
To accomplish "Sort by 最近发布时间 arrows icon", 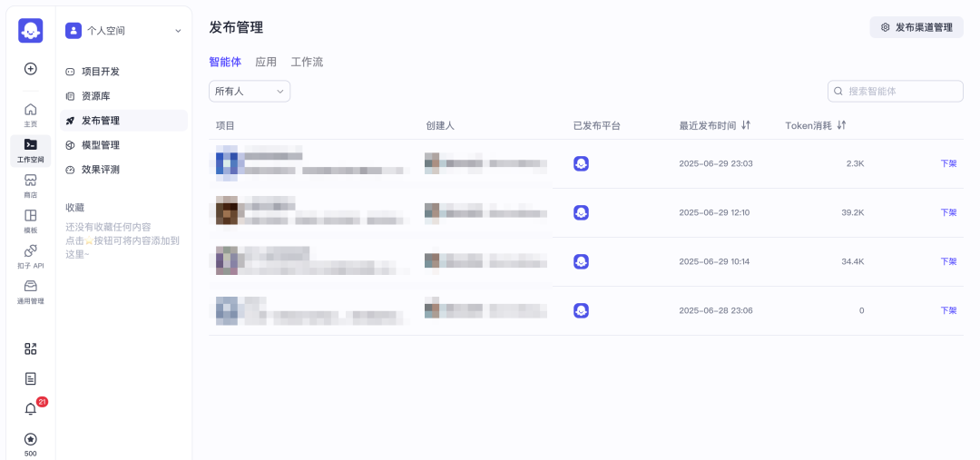I will (745, 125).
